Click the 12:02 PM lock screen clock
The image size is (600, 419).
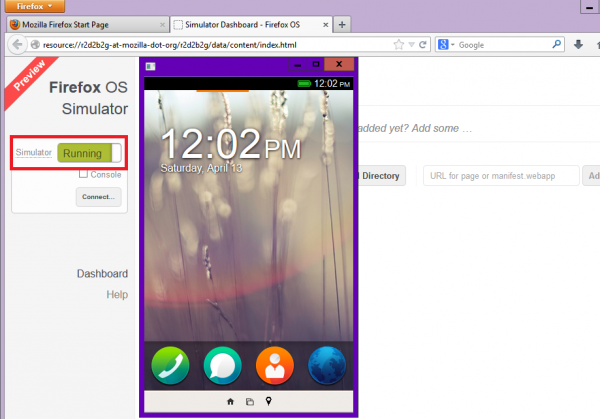pyautogui.click(x=231, y=143)
